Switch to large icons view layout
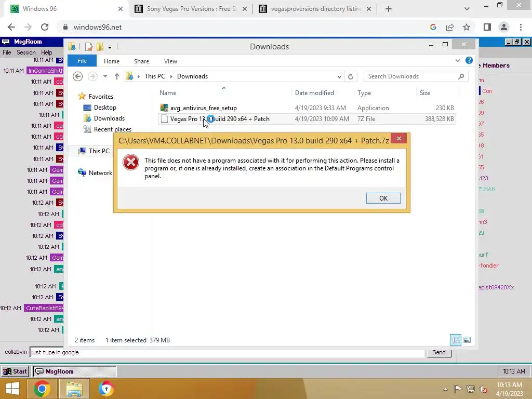This screenshot has width=532, height=399. (x=467, y=340)
